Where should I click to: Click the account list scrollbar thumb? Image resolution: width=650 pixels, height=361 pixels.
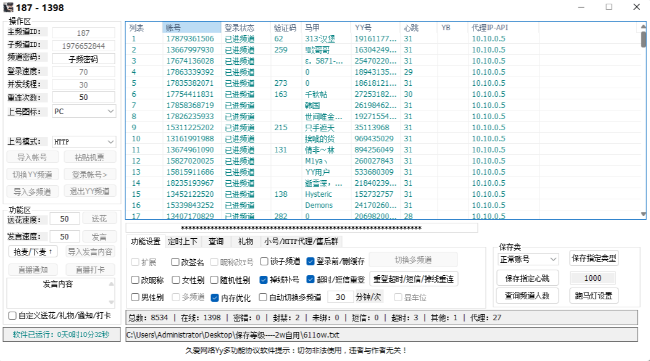point(643,39)
